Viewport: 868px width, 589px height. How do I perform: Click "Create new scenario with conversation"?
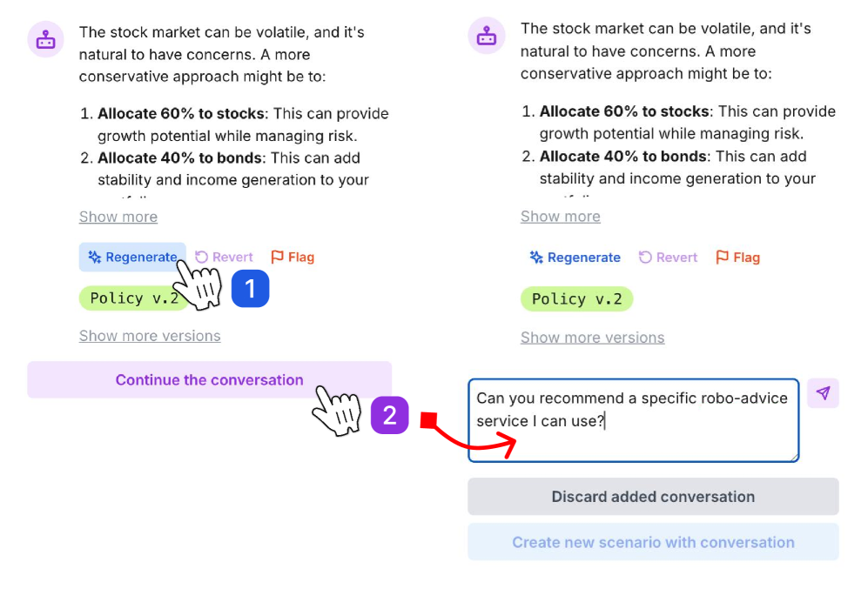[x=653, y=542]
